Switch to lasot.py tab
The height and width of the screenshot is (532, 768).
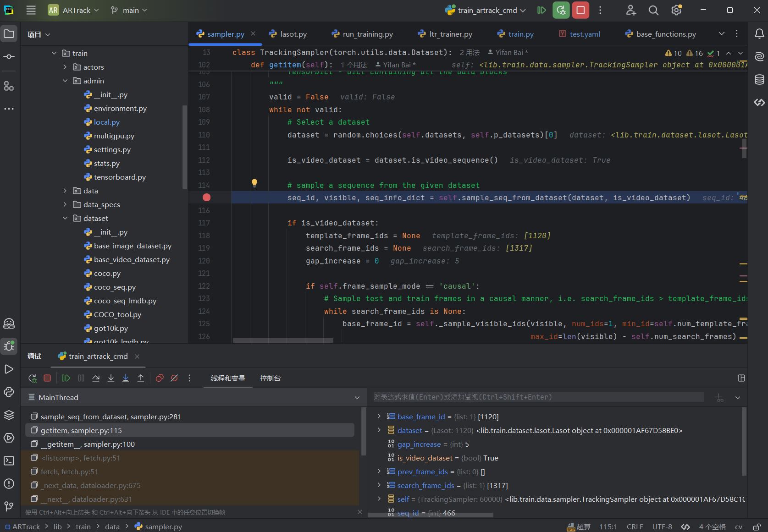click(x=288, y=34)
